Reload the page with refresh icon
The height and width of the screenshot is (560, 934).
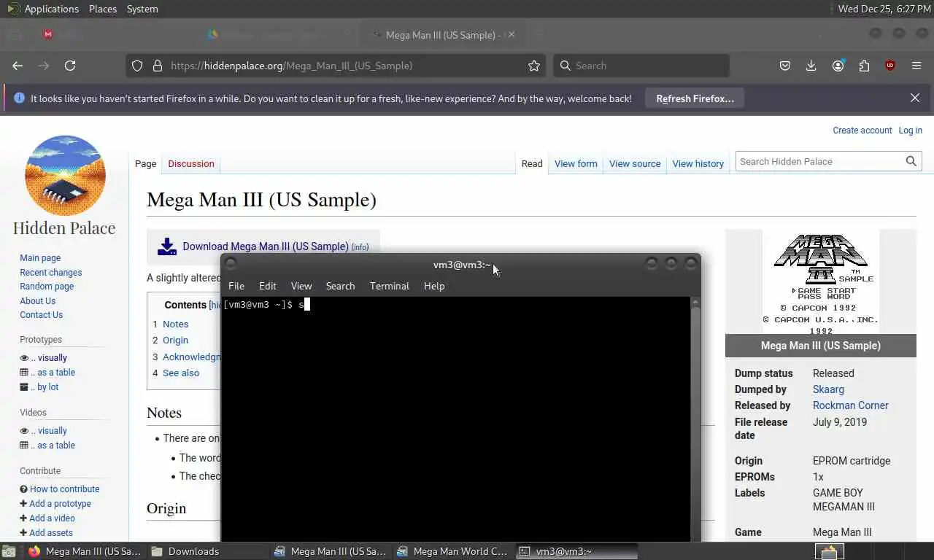(70, 66)
